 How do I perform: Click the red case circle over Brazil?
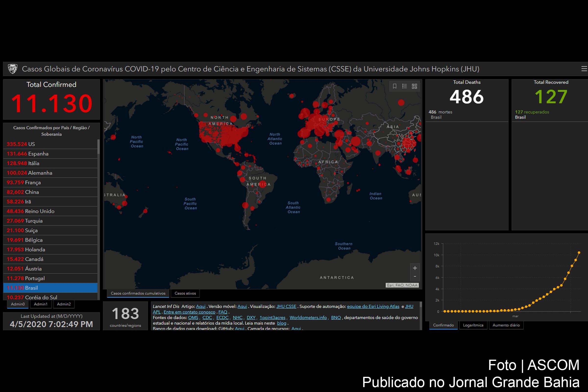pyautogui.click(x=262, y=184)
